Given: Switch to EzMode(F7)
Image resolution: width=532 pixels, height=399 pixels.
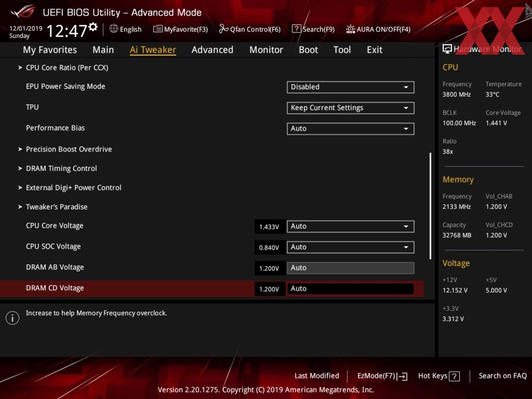Looking at the screenshot, I should click(x=382, y=376).
